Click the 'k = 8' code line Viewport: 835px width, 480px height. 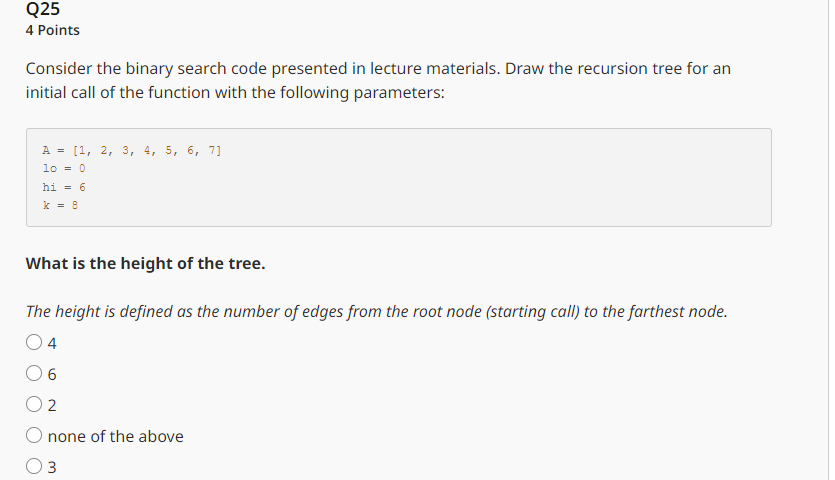(x=60, y=205)
